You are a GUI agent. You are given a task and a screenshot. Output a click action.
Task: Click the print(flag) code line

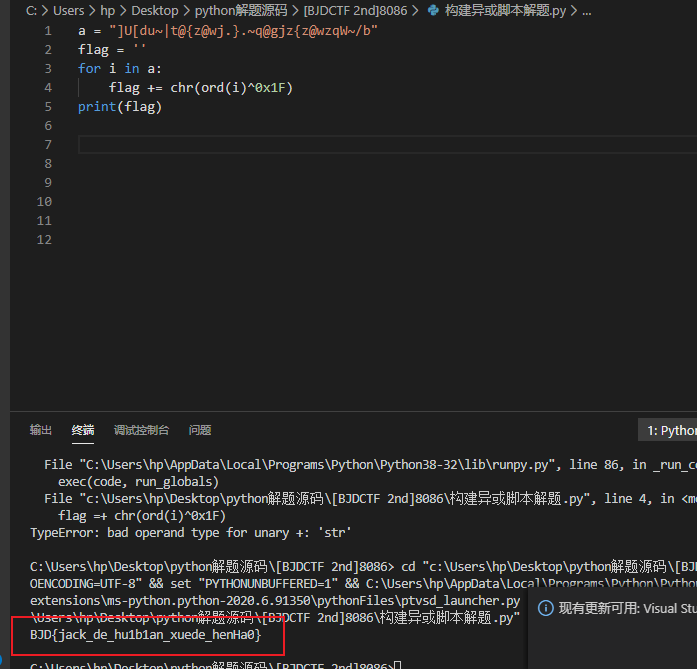[120, 107]
